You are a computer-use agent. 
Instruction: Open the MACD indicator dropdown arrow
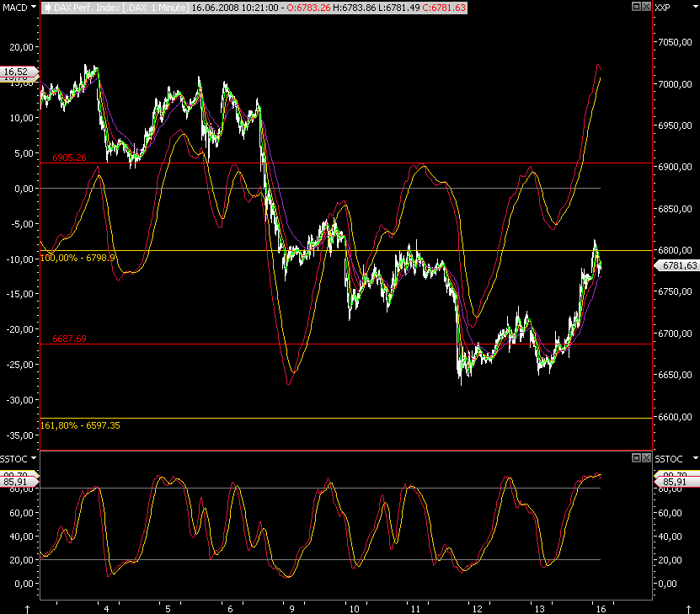pos(34,7)
